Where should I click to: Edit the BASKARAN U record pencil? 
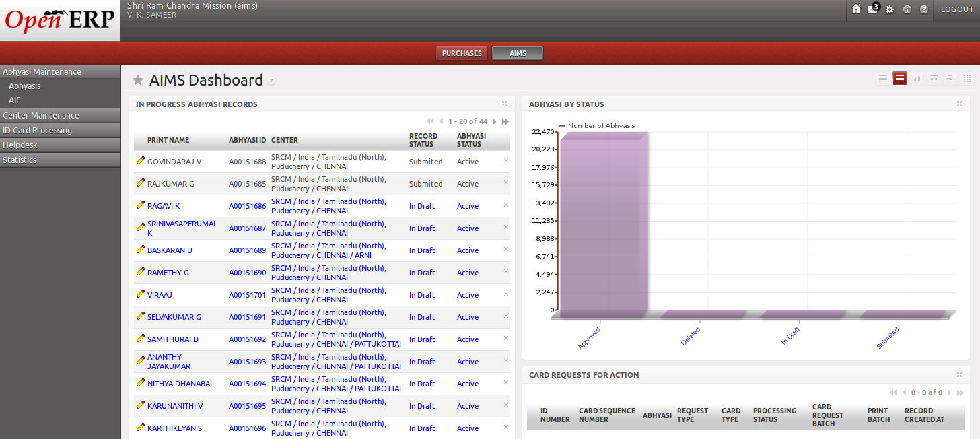[x=141, y=249]
